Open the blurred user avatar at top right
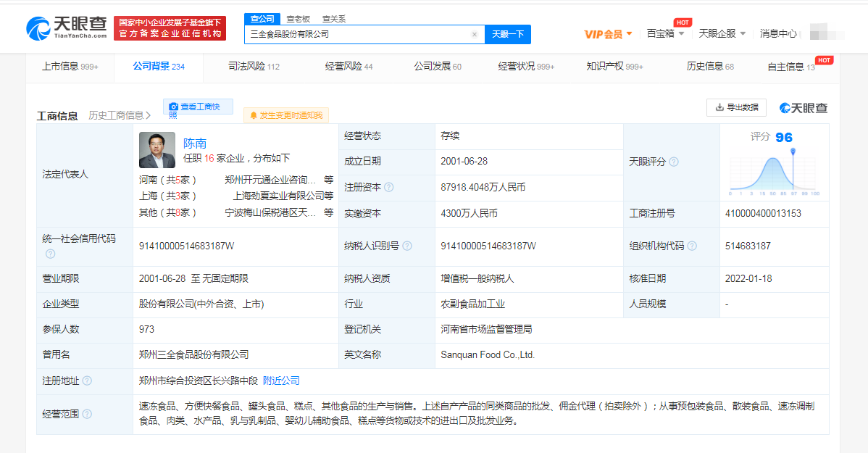The image size is (868, 453). (819, 32)
